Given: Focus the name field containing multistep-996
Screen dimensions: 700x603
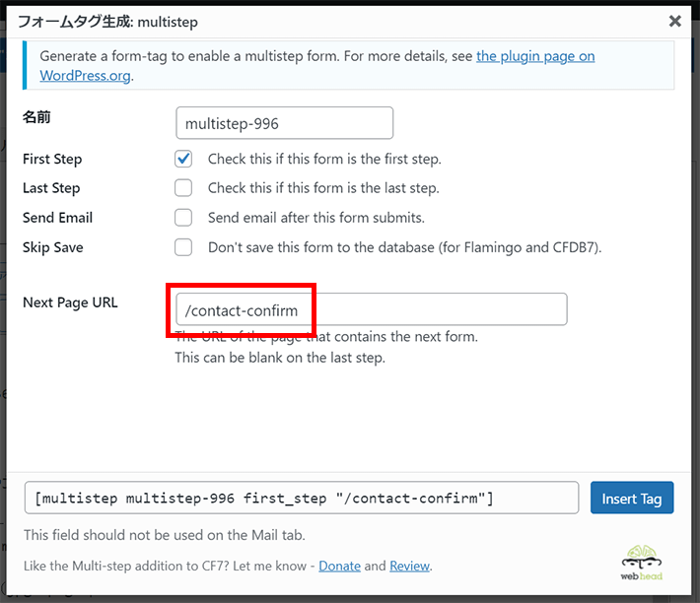Looking at the screenshot, I should 284,123.
